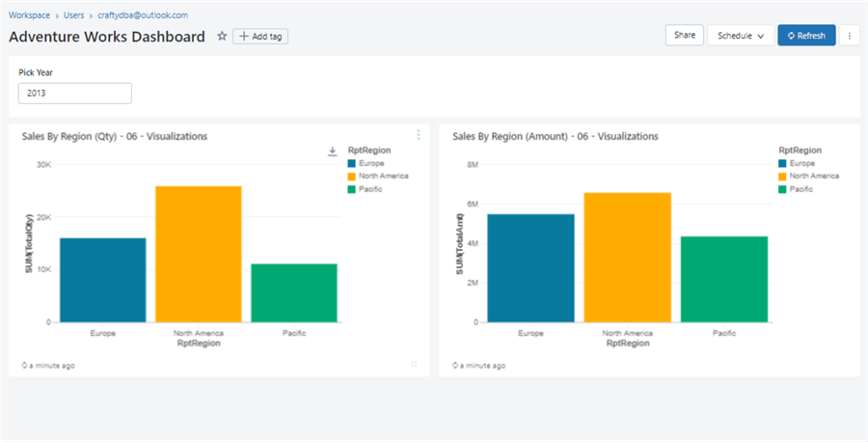Screen dimensions: 868x442
Task: Click RptRegion legend heading in Amount chart
Action: [x=800, y=151]
